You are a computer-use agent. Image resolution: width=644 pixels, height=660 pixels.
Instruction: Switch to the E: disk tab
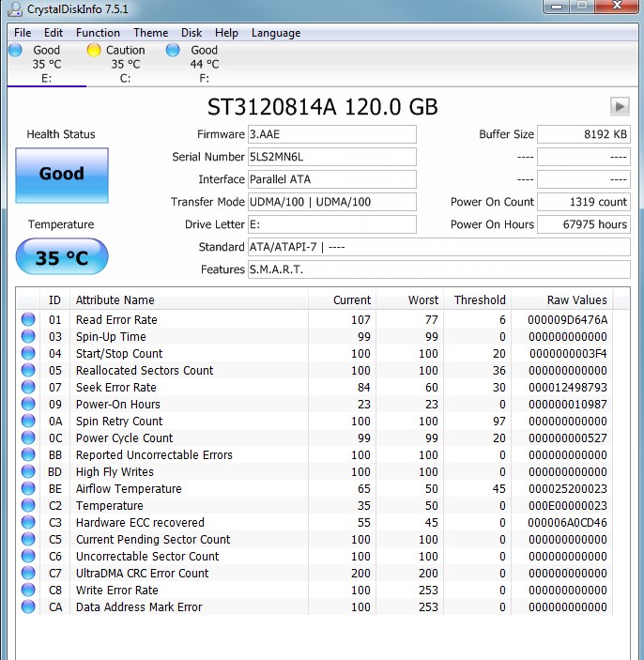pos(46,64)
